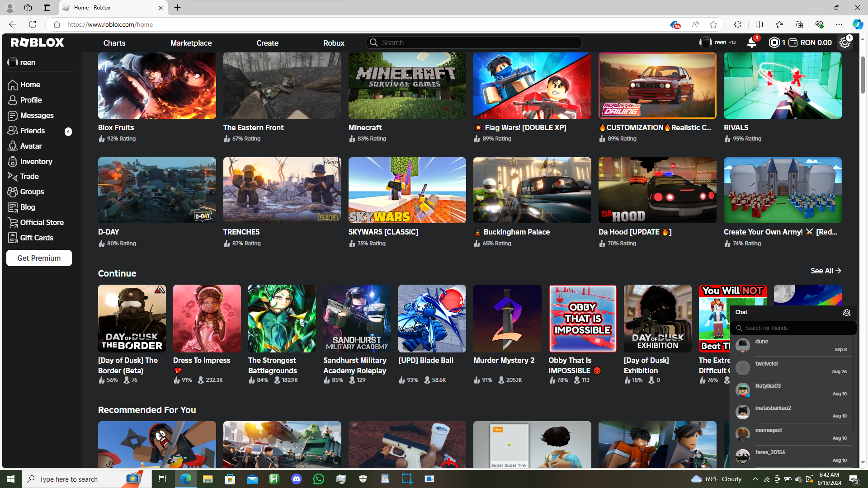The width and height of the screenshot is (868, 488).
Task: Open WhatsApp from the taskbar
Action: point(319,479)
